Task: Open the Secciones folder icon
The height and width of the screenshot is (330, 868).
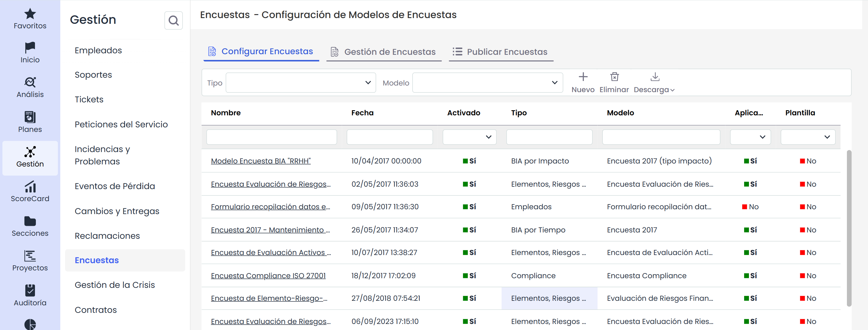Action: (30, 221)
